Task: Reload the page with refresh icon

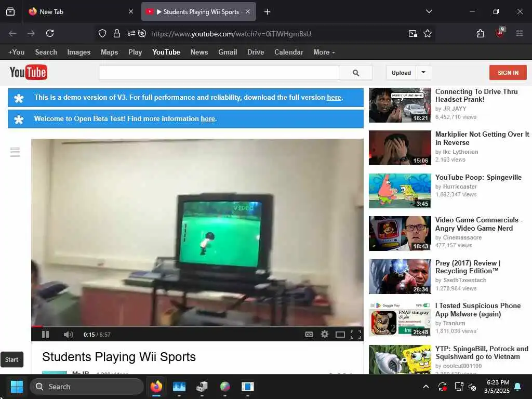Action: pyautogui.click(x=50, y=33)
